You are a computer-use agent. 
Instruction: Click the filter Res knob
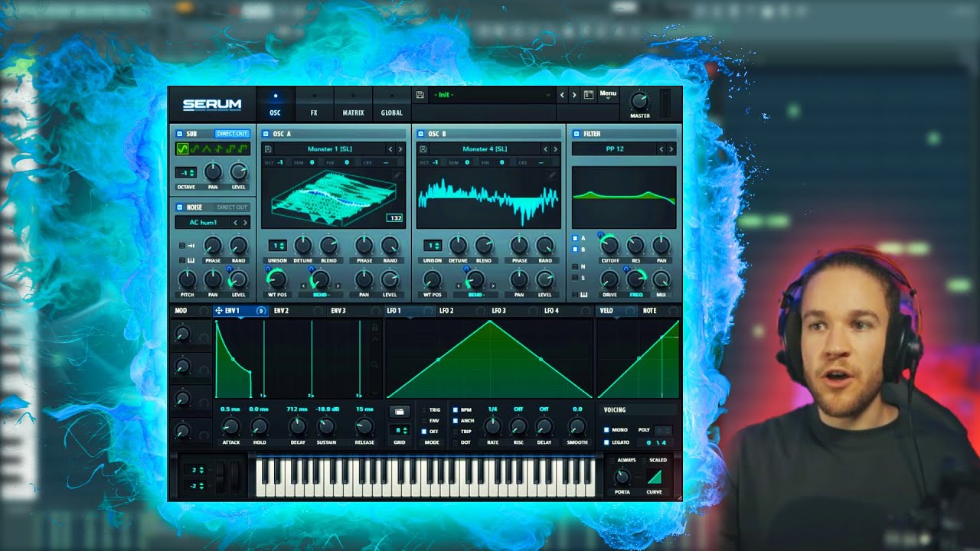point(635,245)
